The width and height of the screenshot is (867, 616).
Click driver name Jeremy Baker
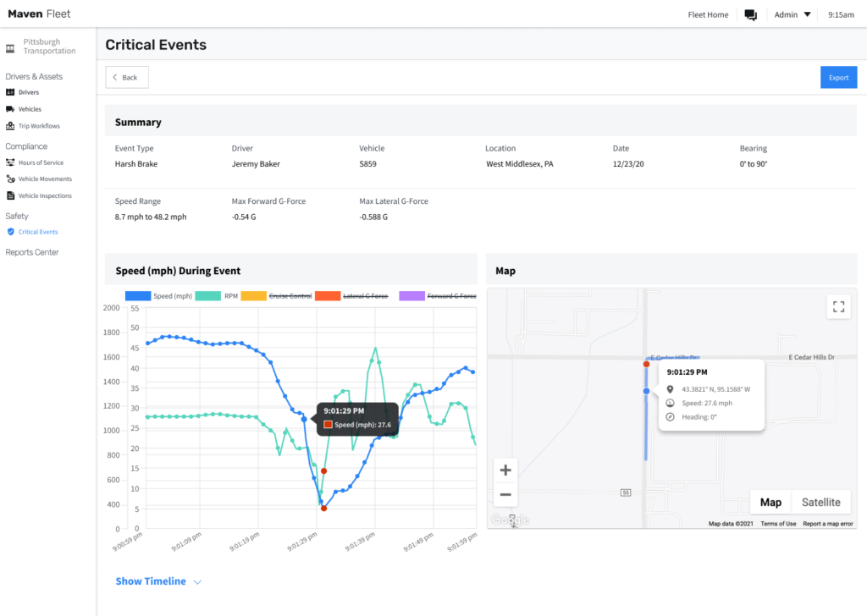pos(256,164)
